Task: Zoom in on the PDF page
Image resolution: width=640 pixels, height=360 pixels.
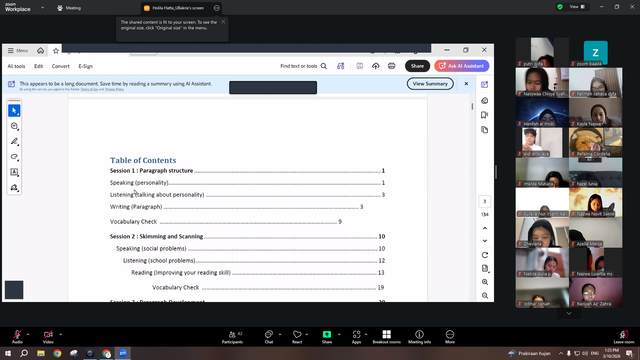Action: point(484,282)
